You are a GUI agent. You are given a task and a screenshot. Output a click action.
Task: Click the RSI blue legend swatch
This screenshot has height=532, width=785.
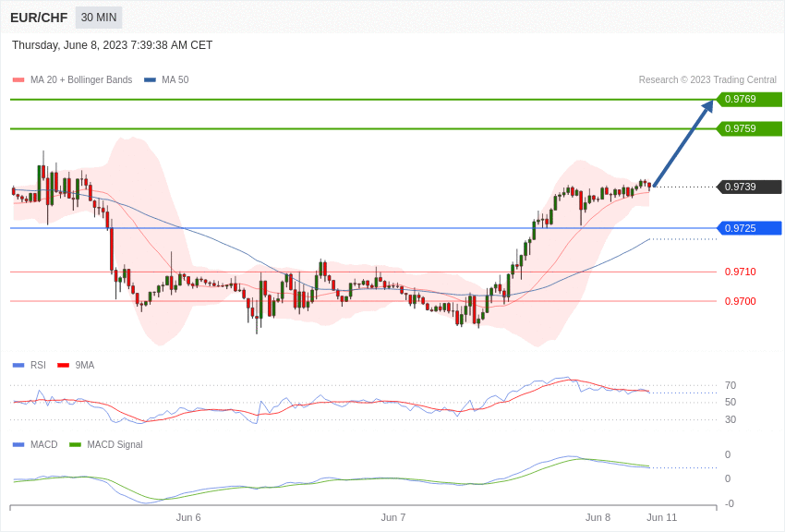[18, 366]
